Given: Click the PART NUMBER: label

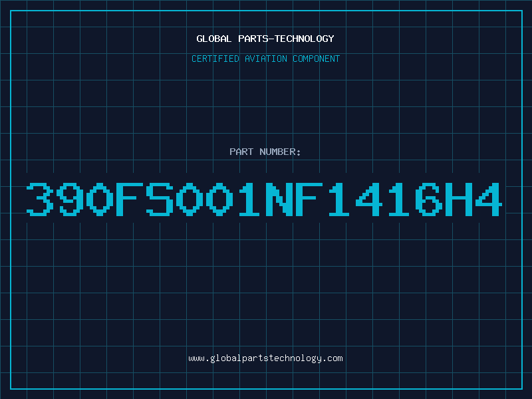Looking at the screenshot, I should (x=265, y=152).
